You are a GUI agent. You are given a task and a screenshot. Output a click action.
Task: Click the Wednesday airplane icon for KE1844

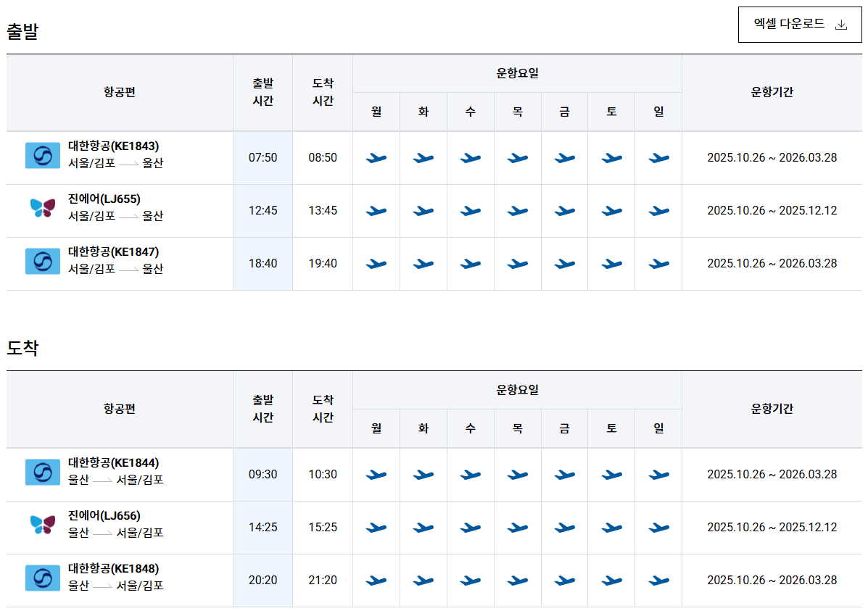click(471, 474)
